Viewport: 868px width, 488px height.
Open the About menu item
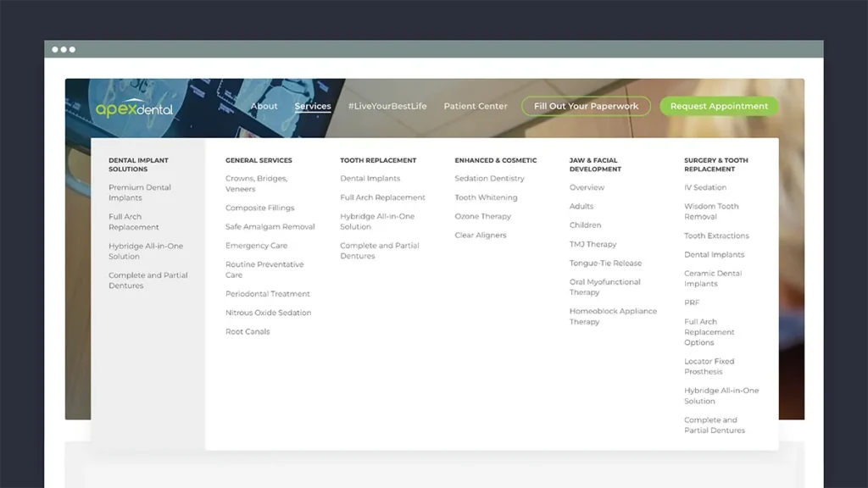(264, 106)
